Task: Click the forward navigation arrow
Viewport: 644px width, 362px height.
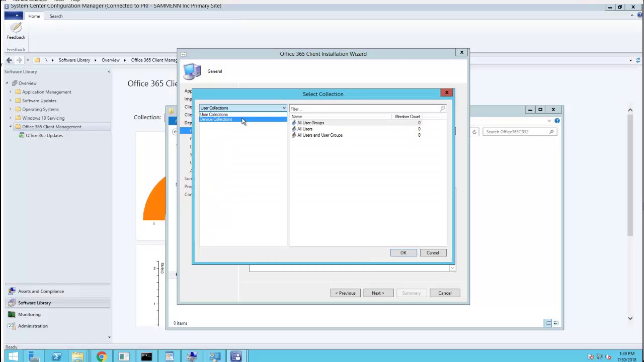Action: click(x=19, y=60)
